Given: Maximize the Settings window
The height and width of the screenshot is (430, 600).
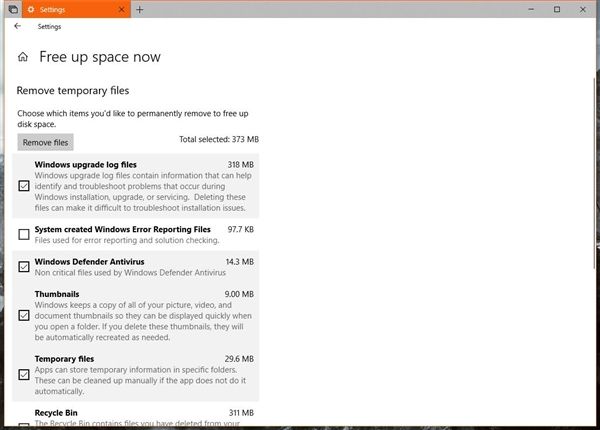Looking at the screenshot, I should (557, 9).
